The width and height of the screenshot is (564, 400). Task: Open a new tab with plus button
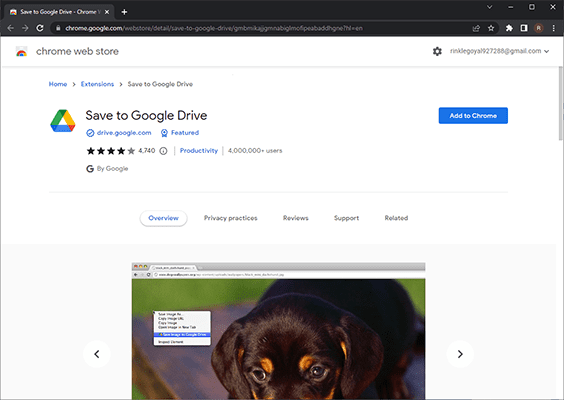124,12
